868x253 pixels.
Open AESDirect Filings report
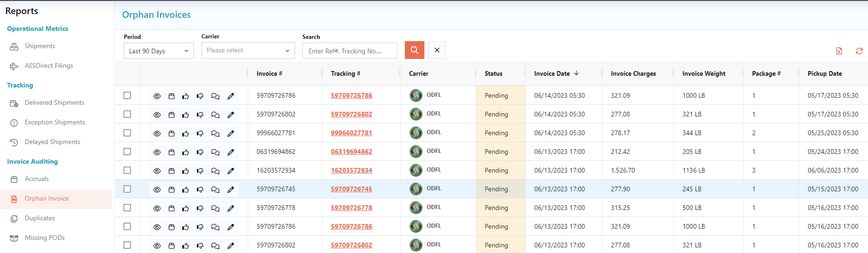click(49, 65)
